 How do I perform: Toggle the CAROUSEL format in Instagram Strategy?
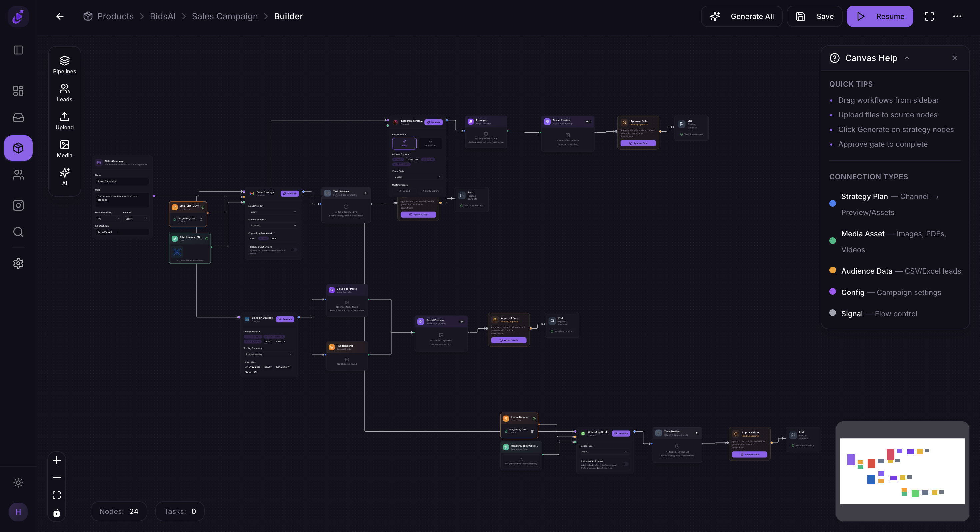click(x=412, y=159)
